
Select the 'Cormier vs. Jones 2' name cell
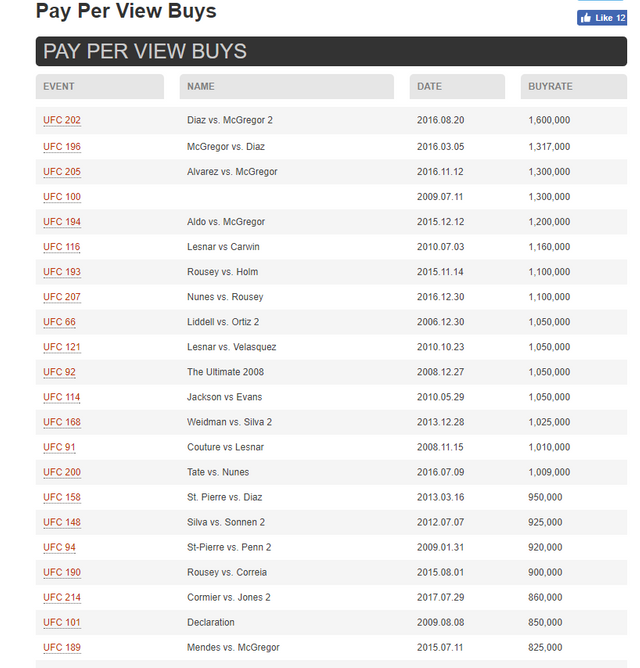click(x=229, y=598)
